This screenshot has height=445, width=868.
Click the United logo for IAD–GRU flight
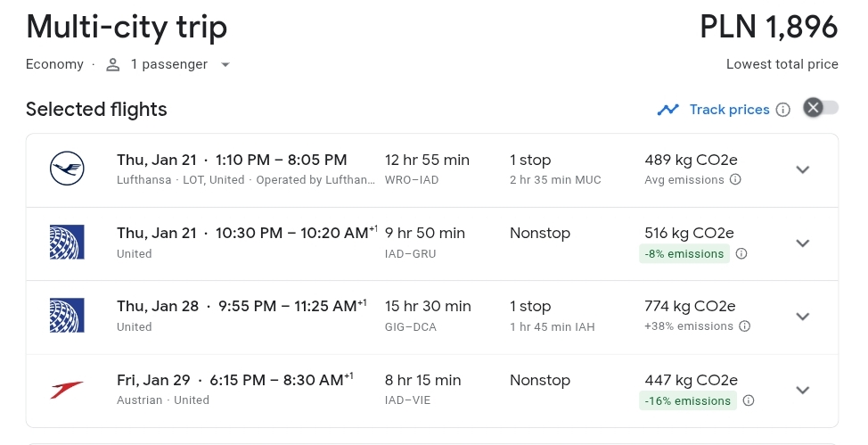[67, 243]
